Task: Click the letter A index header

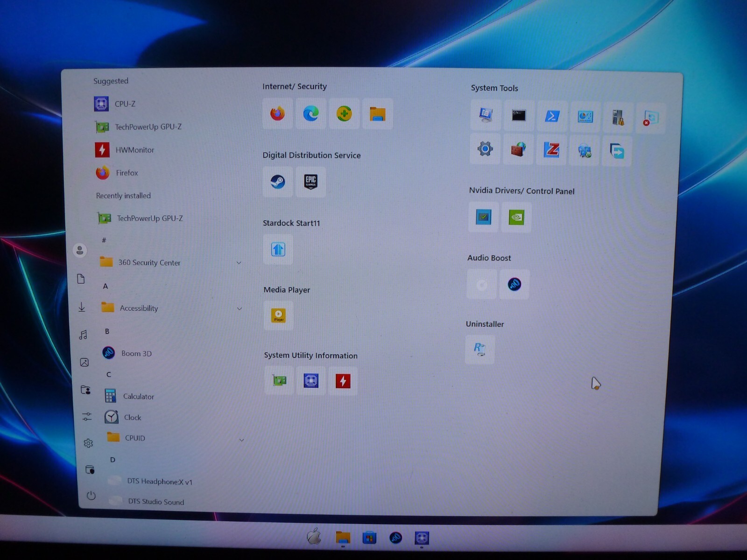Action: click(x=106, y=286)
